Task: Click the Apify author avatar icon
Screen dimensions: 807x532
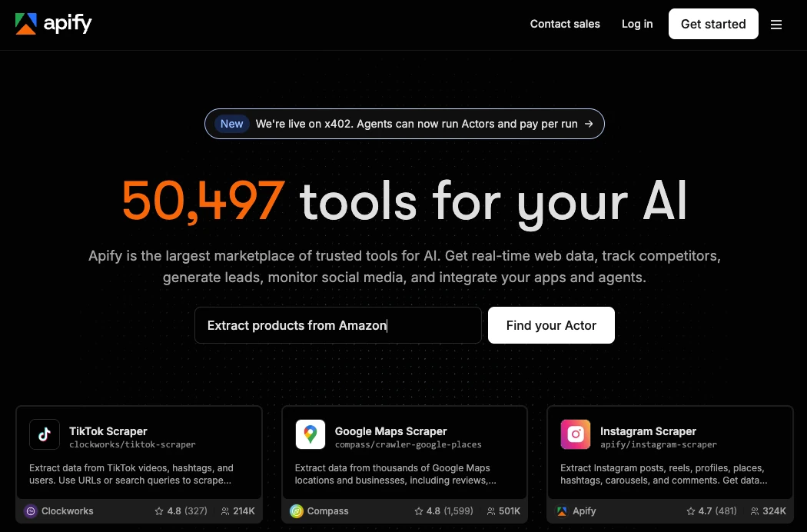Action: 562,511
